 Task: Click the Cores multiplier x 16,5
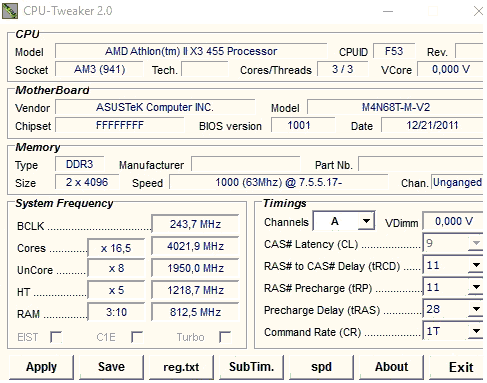(x=116, y=248)
